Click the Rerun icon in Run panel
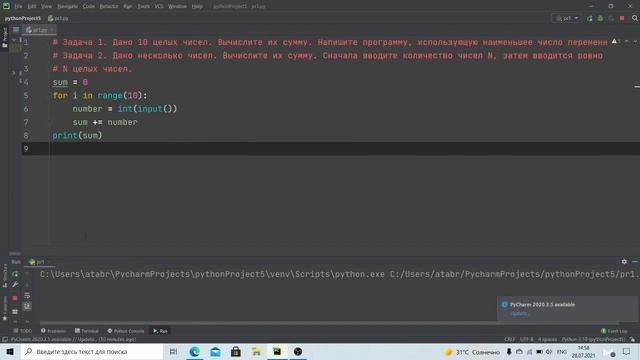Viewport: 640px width, 360px height. pyautogui.click(x=15, y=274)
